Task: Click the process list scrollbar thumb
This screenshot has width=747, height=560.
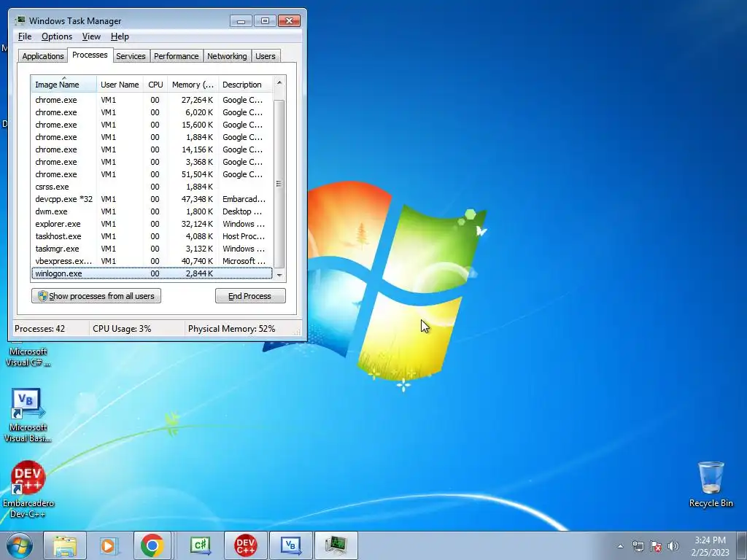Action: click(279, 184)
